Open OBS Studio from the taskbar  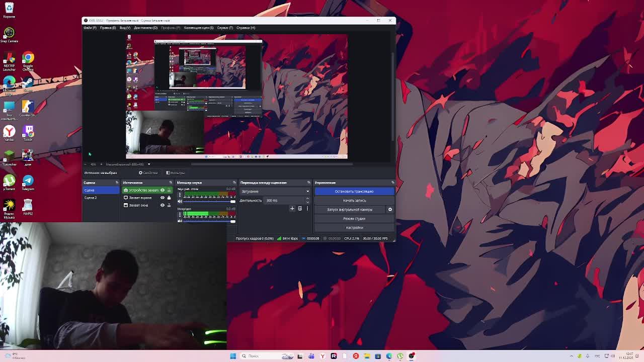click(412, 356)
